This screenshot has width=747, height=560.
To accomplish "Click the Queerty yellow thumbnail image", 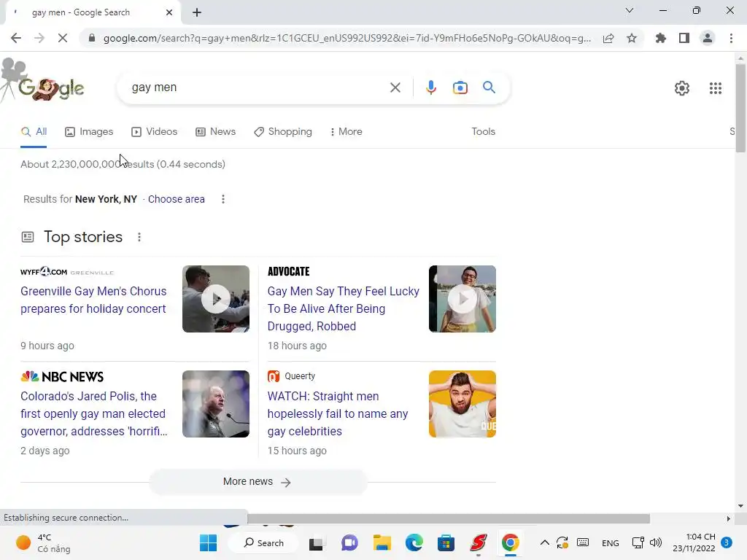I will 462,404.
